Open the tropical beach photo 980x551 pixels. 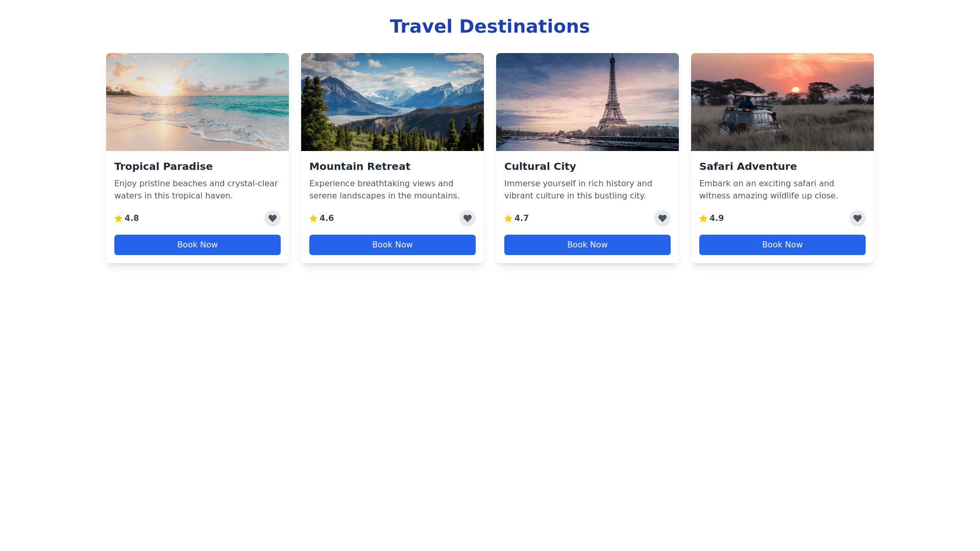(x=198, y=102)
